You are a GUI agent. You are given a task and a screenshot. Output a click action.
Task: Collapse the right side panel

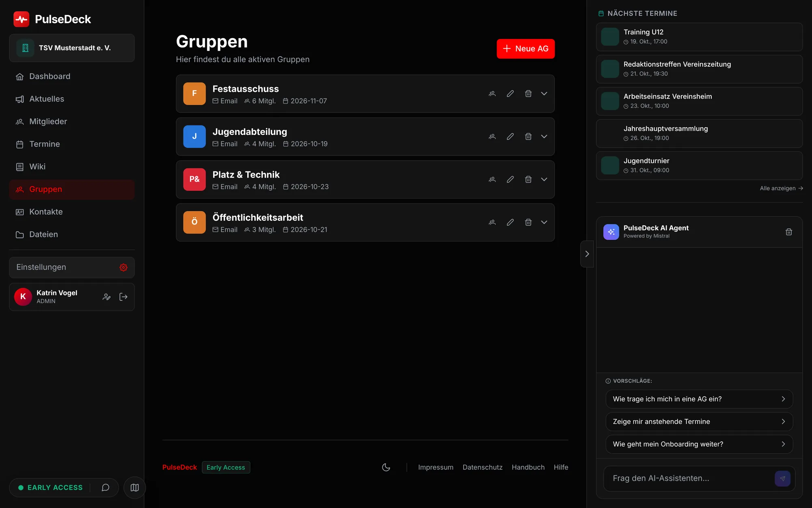pyautogui.click(x=587, y=254)
